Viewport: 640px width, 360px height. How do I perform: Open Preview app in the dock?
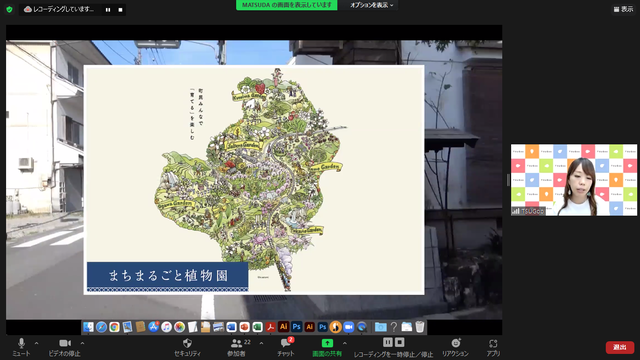point(127,327)
